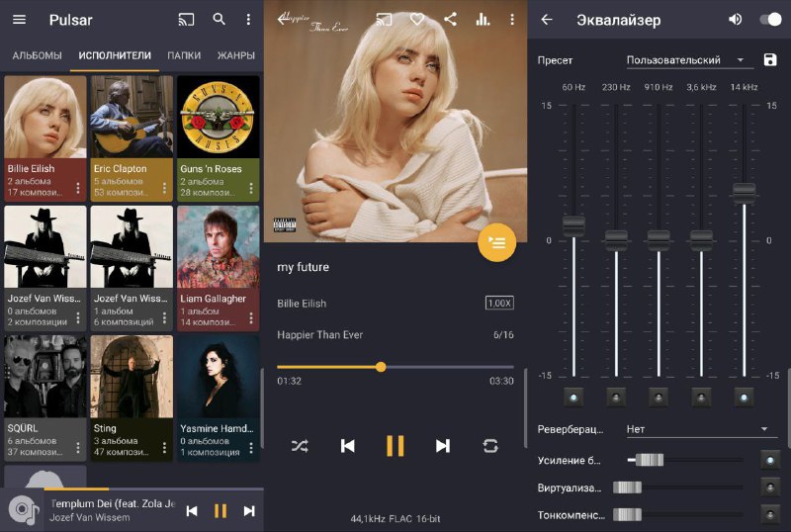Switch to the АЛЬБОМЫ tab
This screenshot has width=791, height=532.
(x=37, y=55)
